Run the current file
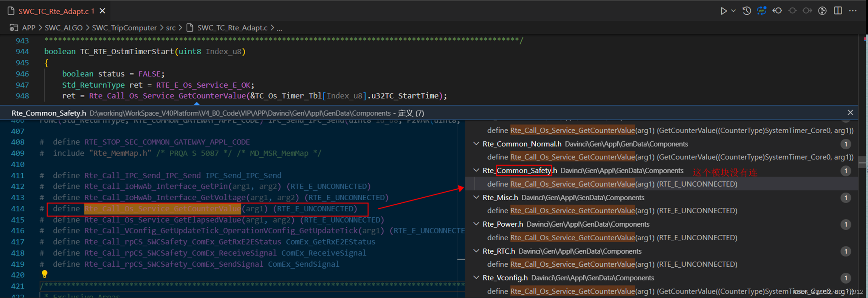The width and height of the screenshot is (868, 298). (x=724, y=10)
